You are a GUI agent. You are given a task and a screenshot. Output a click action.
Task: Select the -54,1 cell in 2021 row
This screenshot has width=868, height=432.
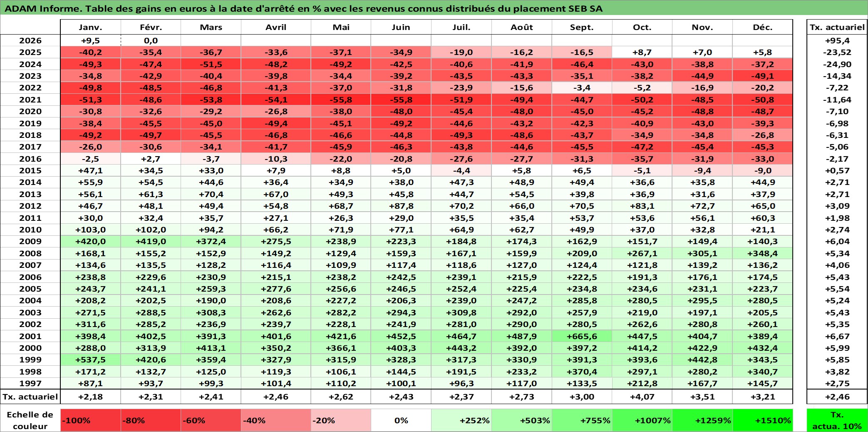click(x=276, y=100)
